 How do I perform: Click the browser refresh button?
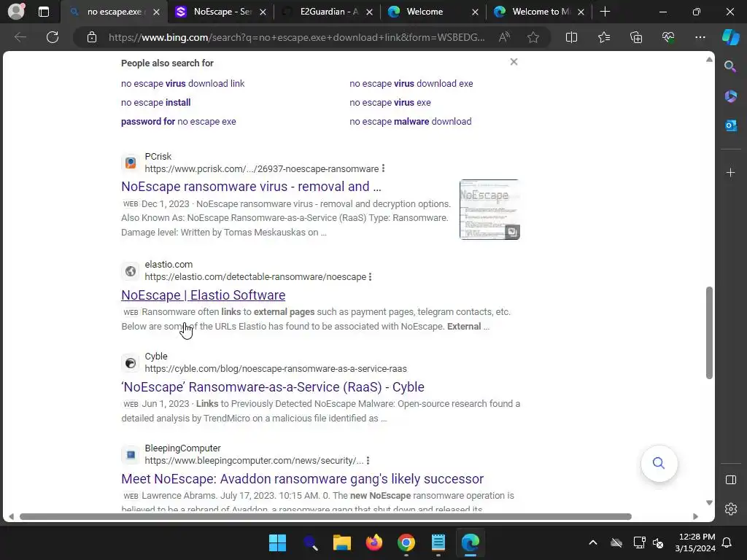(x=53, y=37)
